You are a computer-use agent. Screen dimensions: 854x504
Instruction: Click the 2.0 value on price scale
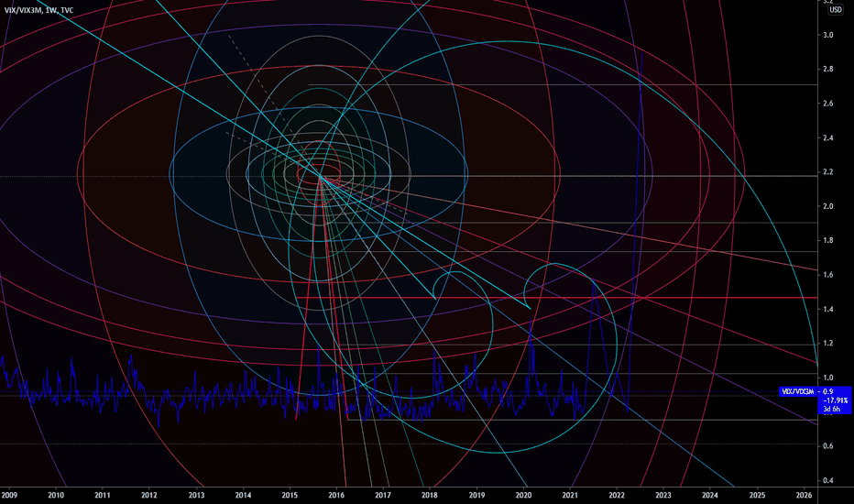(828, 206)
